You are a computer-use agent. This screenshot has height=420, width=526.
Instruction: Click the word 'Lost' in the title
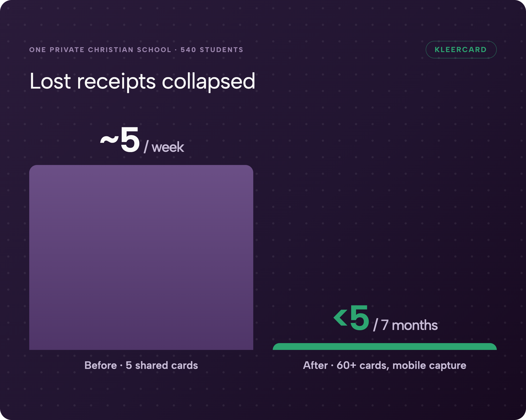50,82
